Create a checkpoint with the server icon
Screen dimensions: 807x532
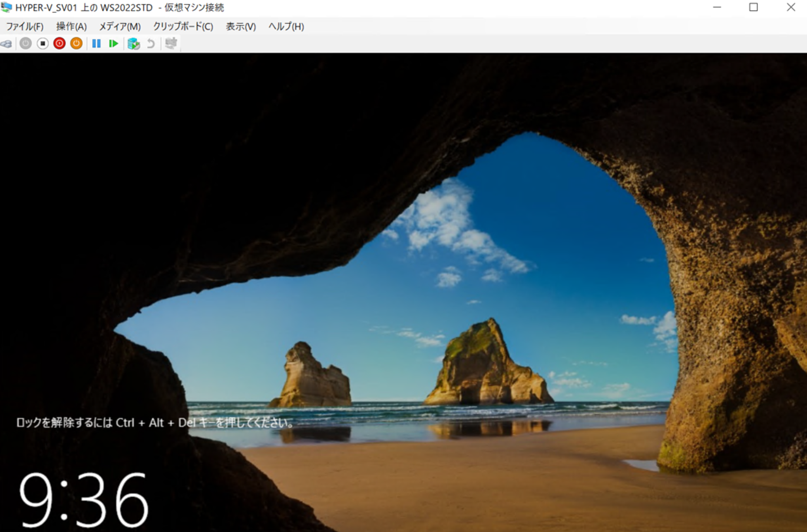point(133,43)
